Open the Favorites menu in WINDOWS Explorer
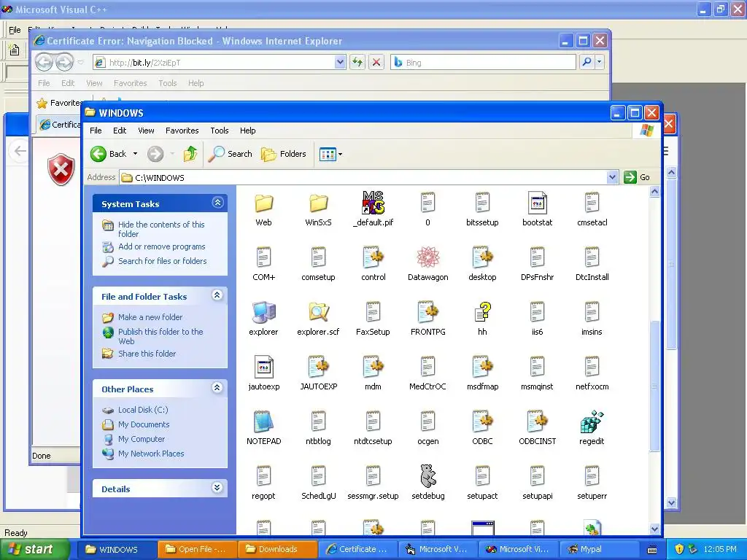This screenshot has width=747, height=560. point(182,131)
